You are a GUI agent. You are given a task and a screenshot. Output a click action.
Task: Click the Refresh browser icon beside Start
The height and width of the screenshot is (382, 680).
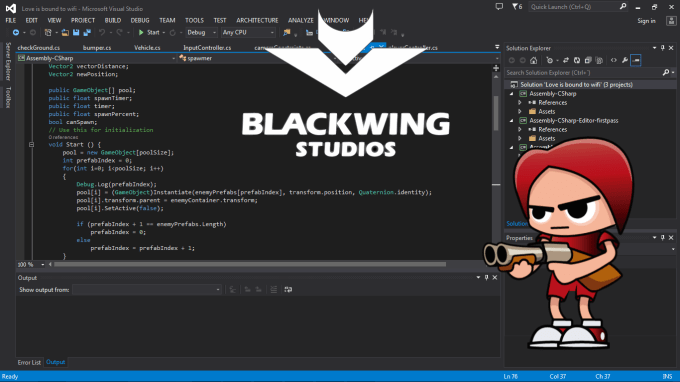pyautogui.click(x=173, y=33)
